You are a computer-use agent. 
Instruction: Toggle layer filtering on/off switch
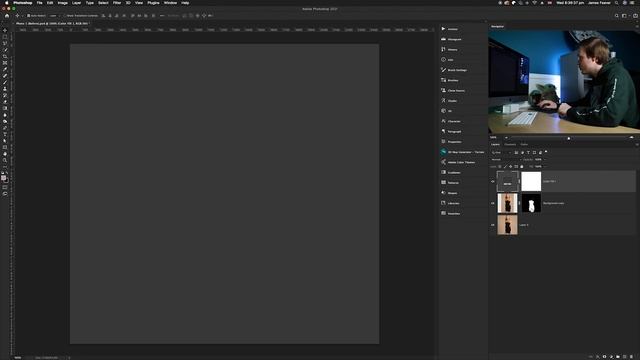click(546, 152)
